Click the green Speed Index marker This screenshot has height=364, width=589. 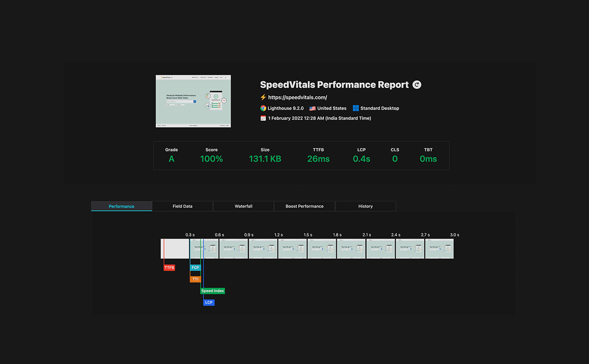tap(213, 291)
